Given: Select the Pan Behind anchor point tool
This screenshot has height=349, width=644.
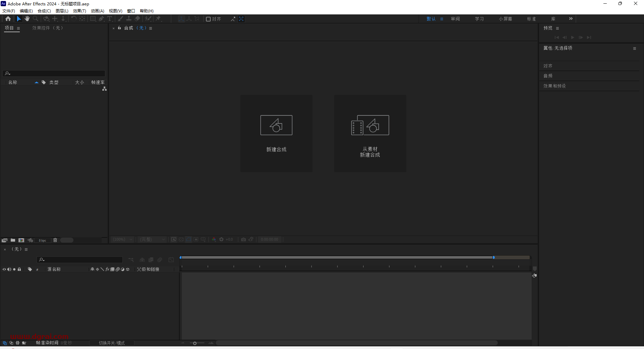Looking at the screenshot, I should (x=82, y=19).
